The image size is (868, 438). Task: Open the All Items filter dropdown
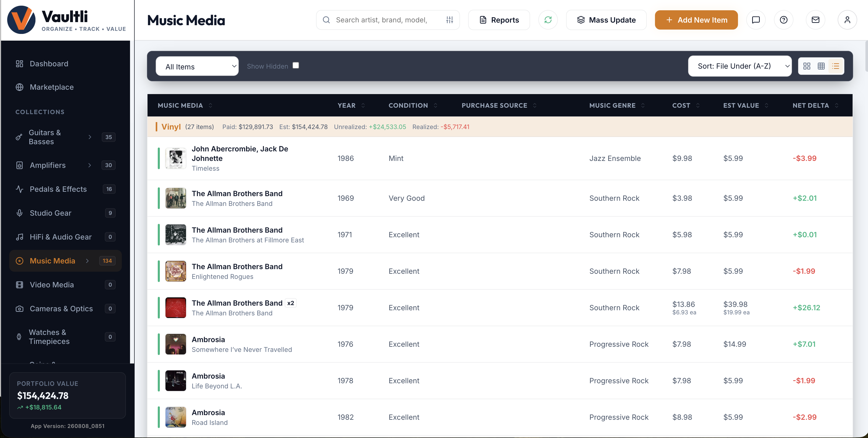(x=197, y=66)
